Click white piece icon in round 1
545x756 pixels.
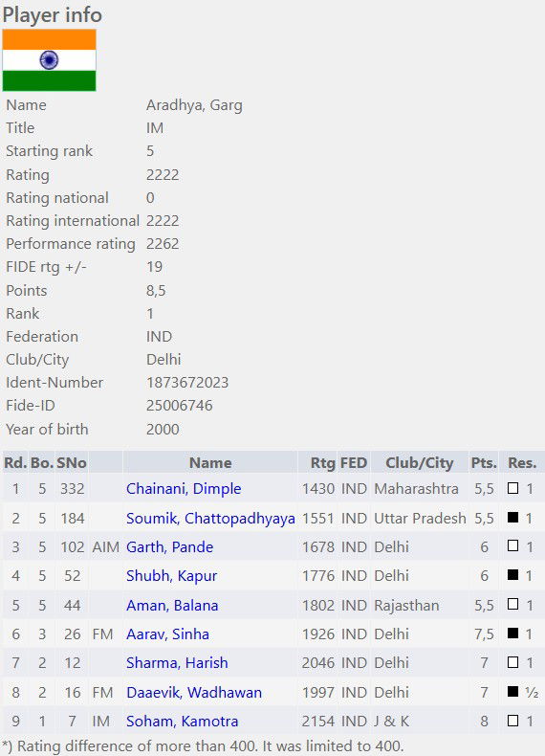pyautogui.click(x=513, y=488)
